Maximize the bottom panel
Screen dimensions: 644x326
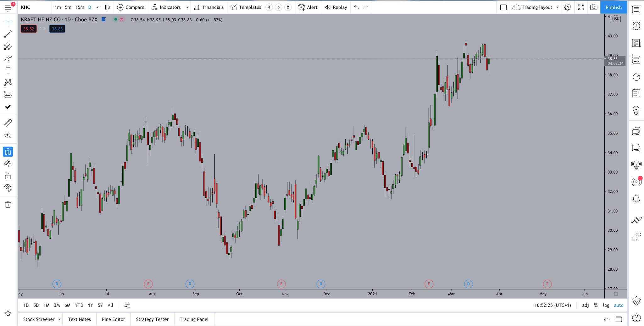point(619,319)
